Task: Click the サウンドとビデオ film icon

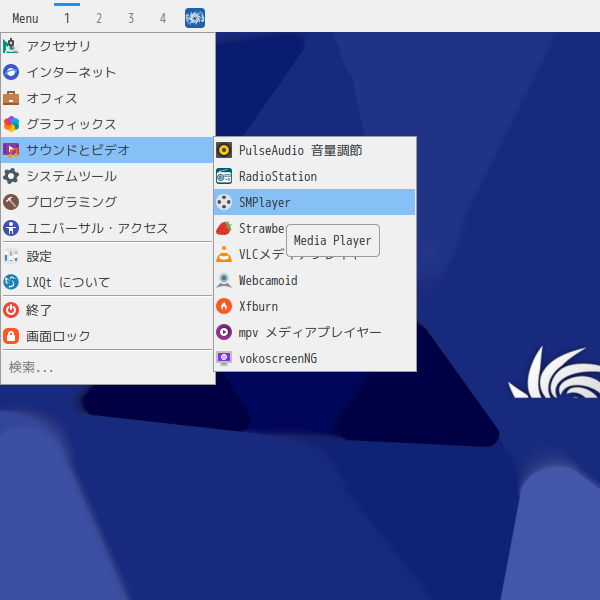Action: (11, 150)
